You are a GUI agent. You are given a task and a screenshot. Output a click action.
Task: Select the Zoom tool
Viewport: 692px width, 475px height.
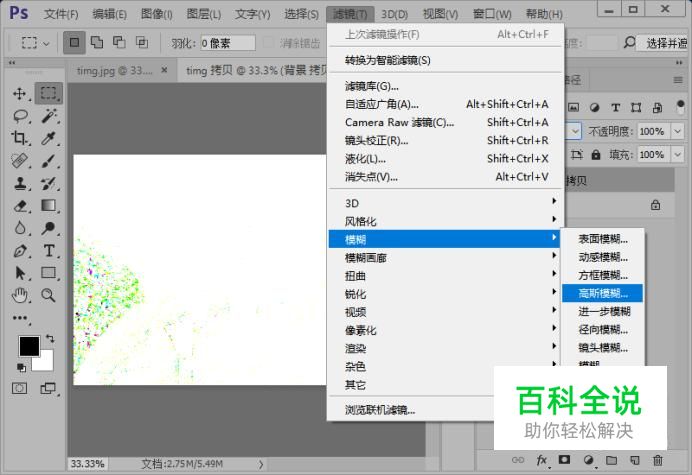tap(49, 295)
